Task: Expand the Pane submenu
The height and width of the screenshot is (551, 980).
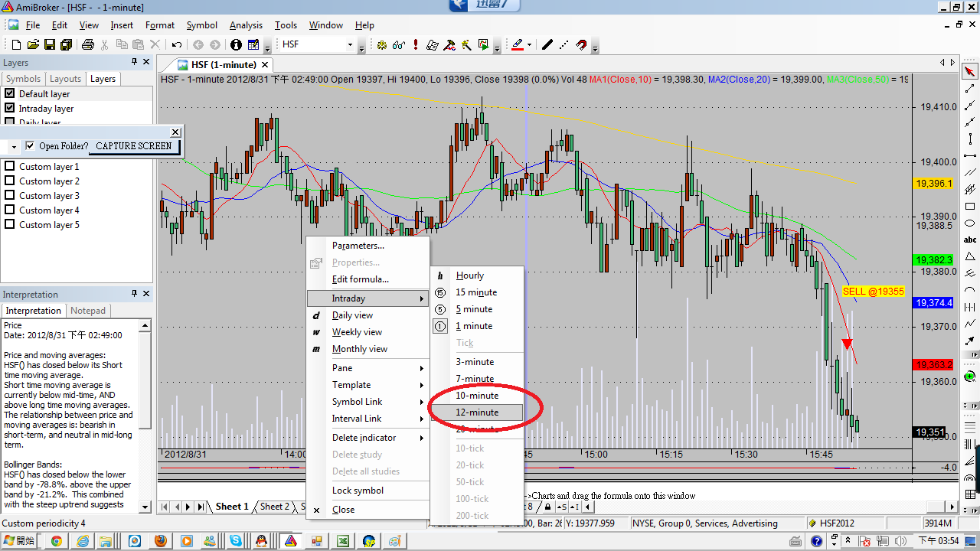Action: point(367,367)
